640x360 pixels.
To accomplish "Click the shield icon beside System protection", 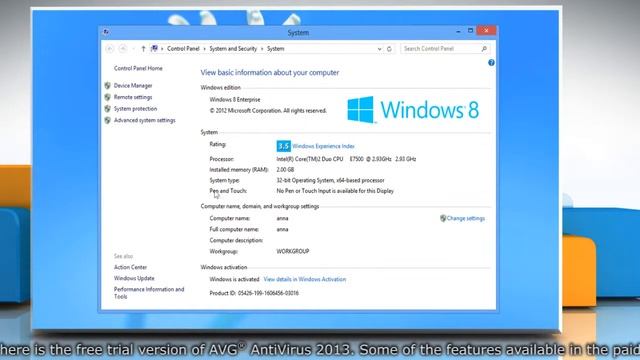I will pos(107,109).
